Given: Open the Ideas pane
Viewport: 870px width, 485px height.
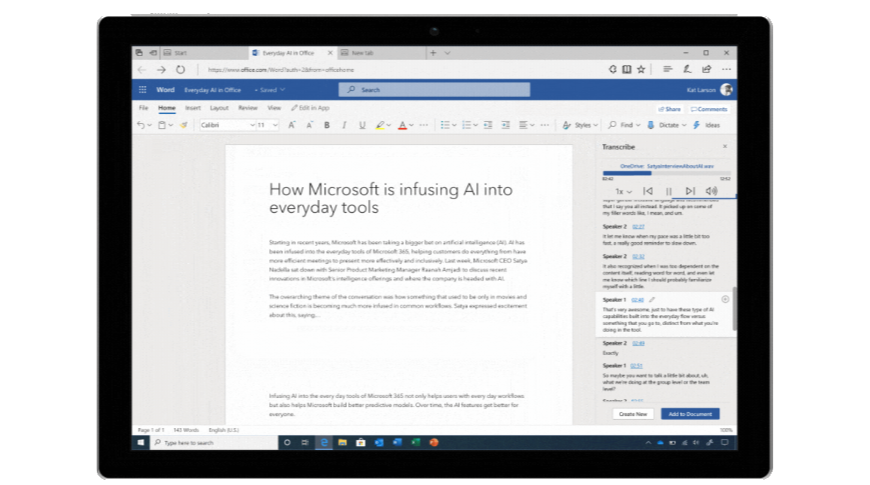Looking at the screenshot, I should [x=706, y=125].
